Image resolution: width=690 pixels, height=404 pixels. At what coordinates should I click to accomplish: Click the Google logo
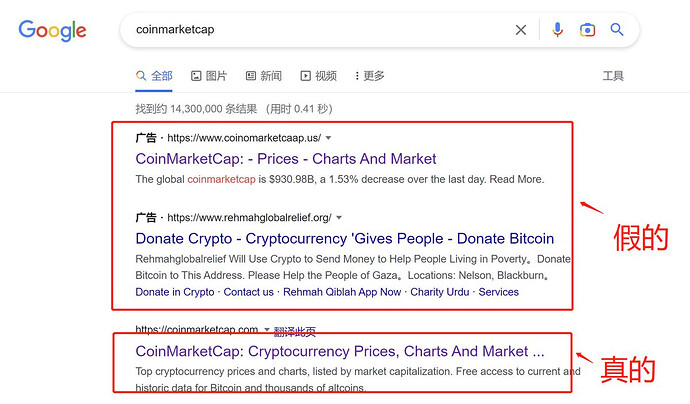click(x=52, y=31)
